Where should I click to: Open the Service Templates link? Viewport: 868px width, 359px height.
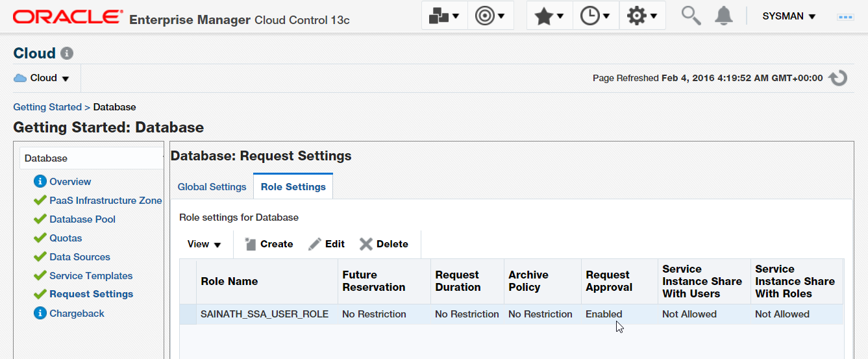tap(91, 276)
